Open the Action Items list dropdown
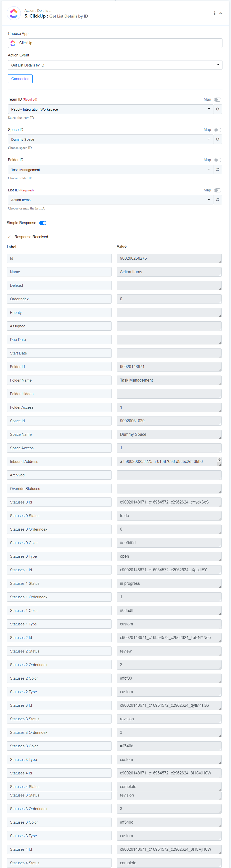This screenshot has width=231, height=868. [x=110, y=200]
